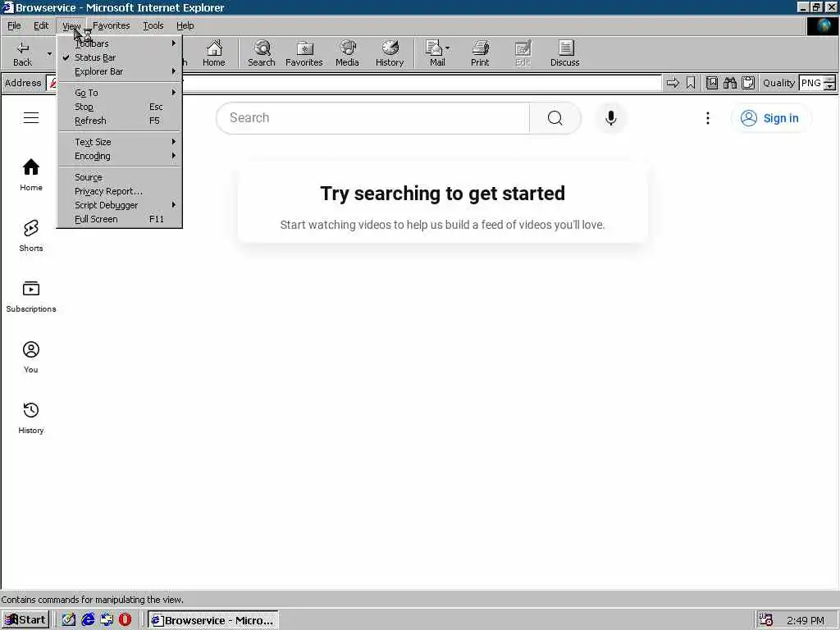Open the Back button dropdown arrow
This screenshot has width=840, height=630.
(x=49, y=53)
